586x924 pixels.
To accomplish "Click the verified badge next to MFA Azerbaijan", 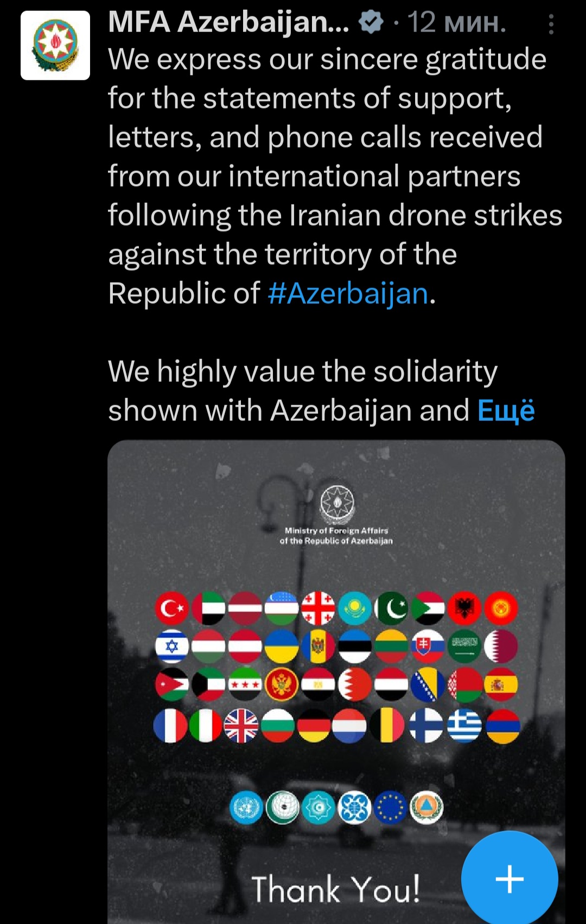I will click(371, 23).
